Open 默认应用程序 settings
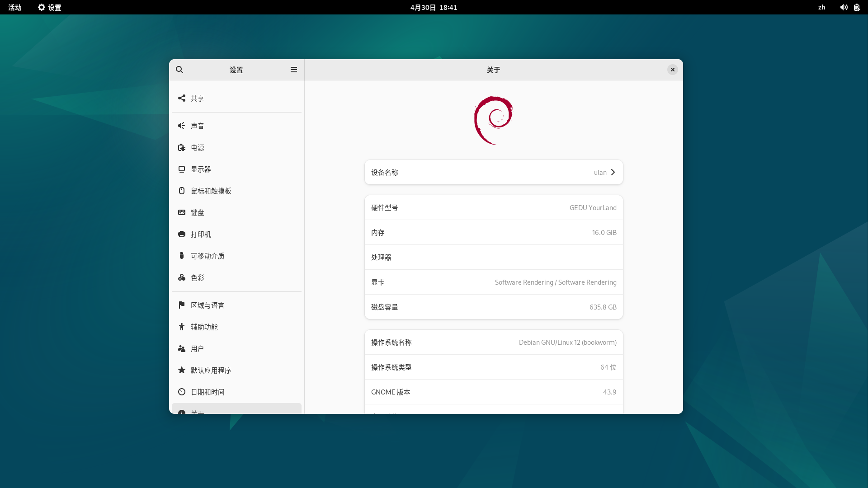 click(236, 370)
